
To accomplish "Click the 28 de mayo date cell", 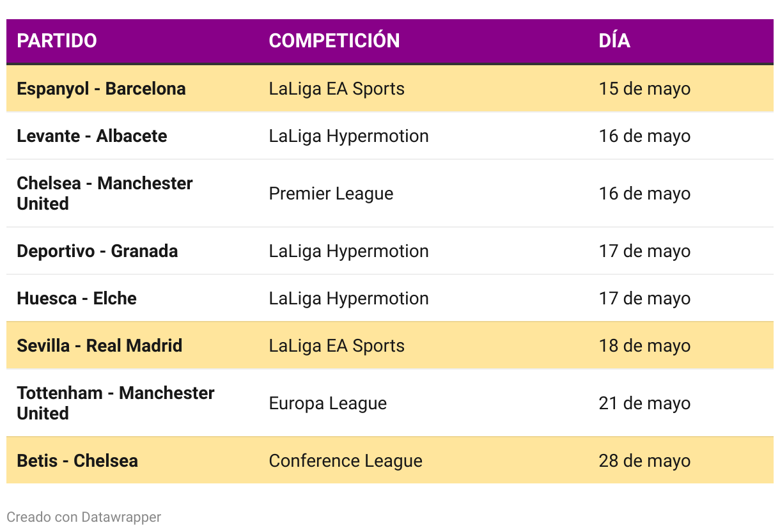I will coord(644,461).
